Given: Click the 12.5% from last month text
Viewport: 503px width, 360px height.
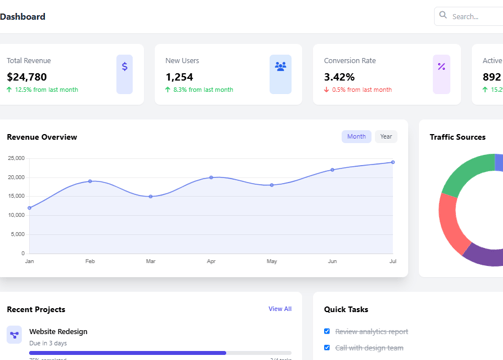Looking at the screenshot, I should 47,90.
